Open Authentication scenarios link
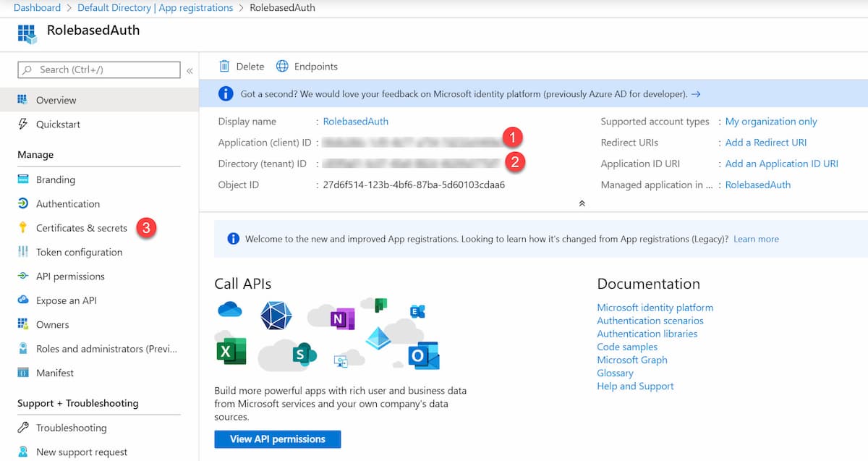 click(x=650, y=321)
